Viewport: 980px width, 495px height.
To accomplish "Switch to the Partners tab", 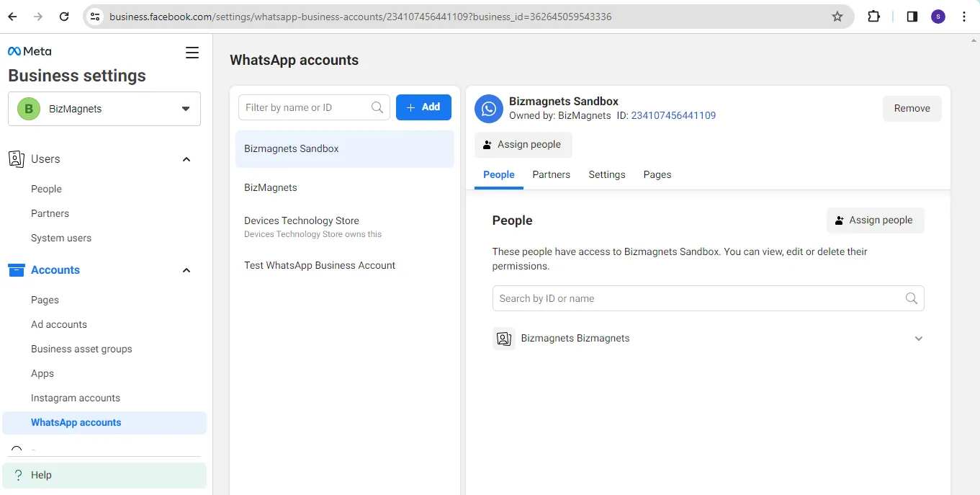I will pyautogui.click(x=552, y=174).
